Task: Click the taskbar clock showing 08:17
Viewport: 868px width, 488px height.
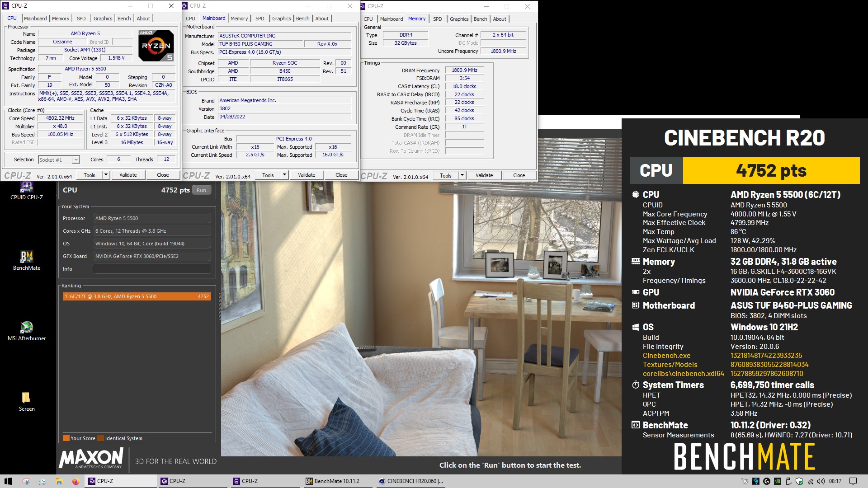Action: click(x=835, y=481)
